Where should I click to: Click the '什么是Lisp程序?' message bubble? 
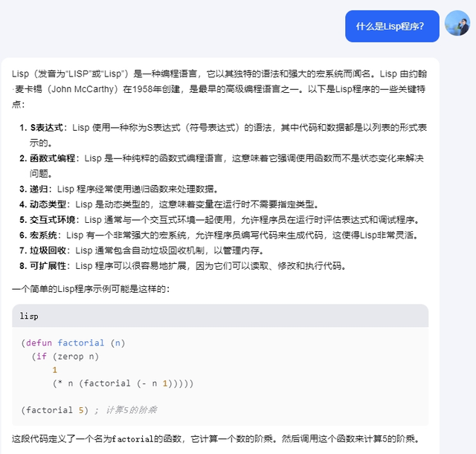tap(390, 26)
